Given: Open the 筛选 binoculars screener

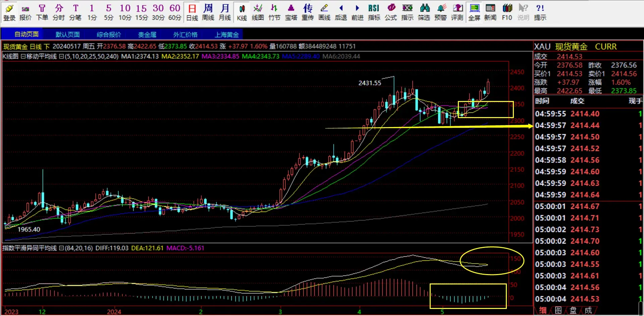Looking at the screenshot, I should click(x=424, y=12).
